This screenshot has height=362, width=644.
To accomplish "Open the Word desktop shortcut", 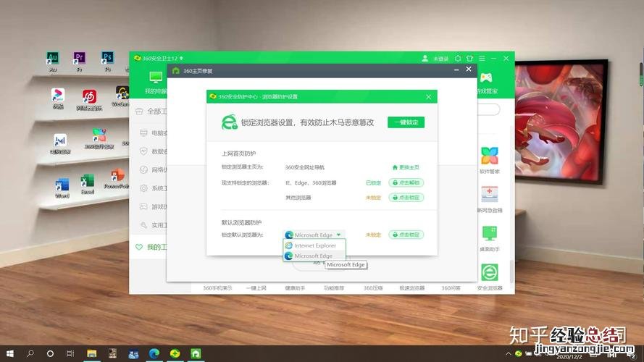I will coord(62,188).
